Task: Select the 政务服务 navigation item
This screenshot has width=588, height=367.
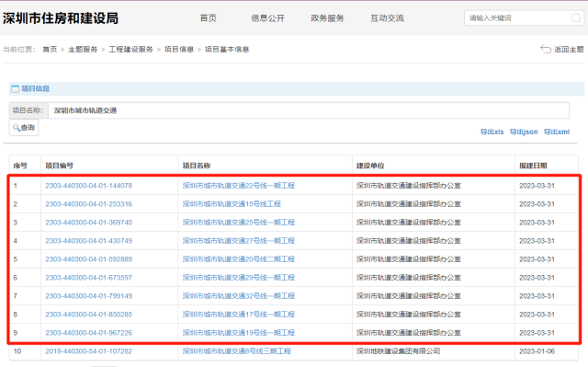Action: [x=327, y=18]
